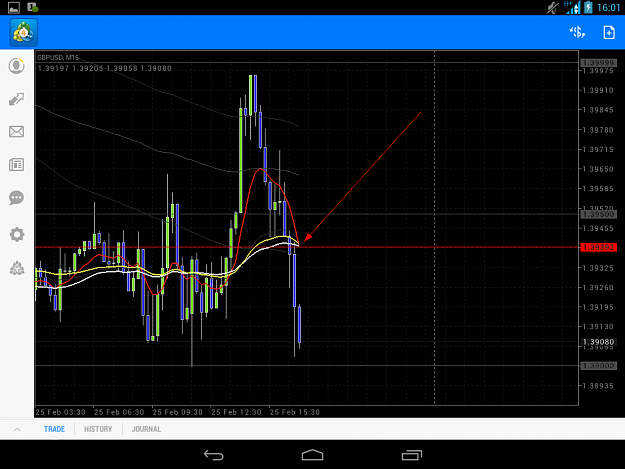Open the news icon in the sidebar
Viewport: 625px width, 469px height.
[x=16, y=165]
